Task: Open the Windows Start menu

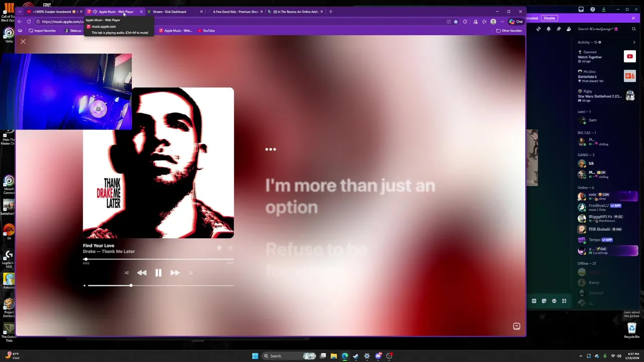Action: (x=255, y=356)
